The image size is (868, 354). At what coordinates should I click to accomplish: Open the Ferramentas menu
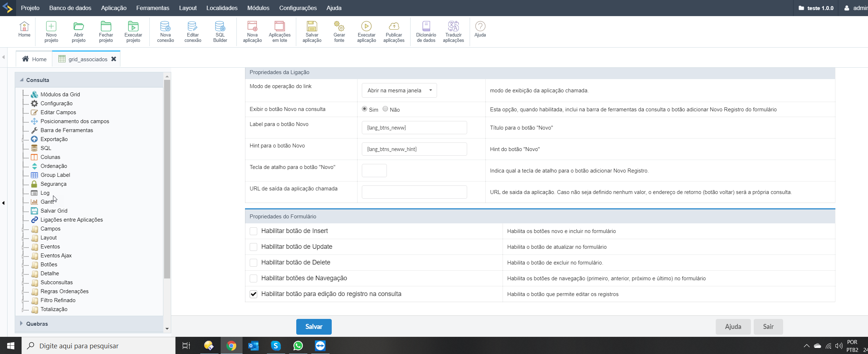153,8
